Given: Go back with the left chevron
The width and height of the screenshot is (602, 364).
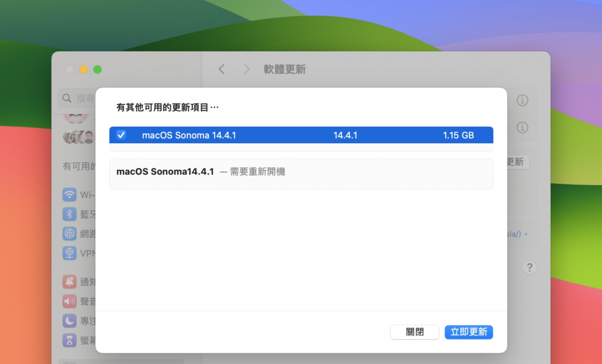Looking at the screenshot, I should (x=222, y=69).
